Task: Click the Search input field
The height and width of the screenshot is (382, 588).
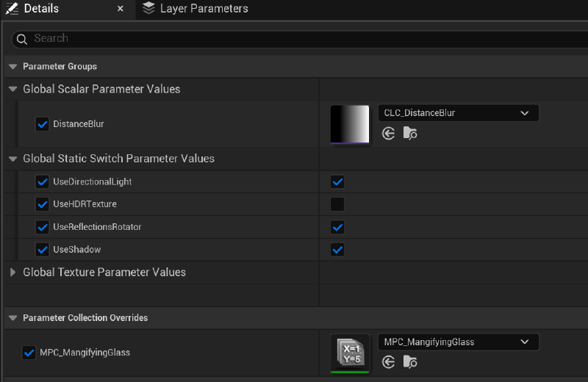Action: [x=294, y=39]
